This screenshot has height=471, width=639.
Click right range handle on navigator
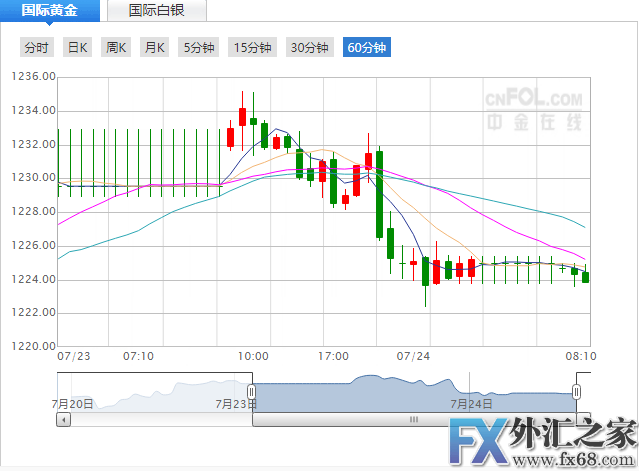(x=576, y=392)
